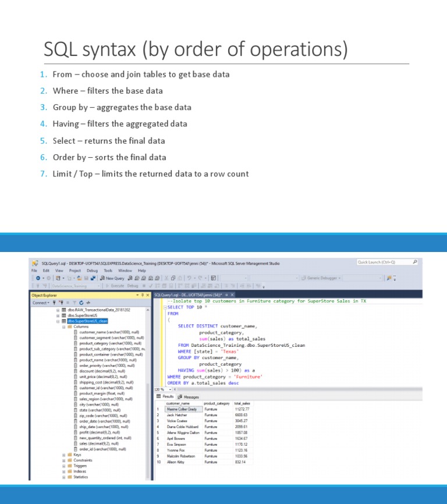Image resolution: width=447 pixels, height=504 pixels.
Task: Expand the dbo.SuperStoreUS table node
Action: click(x=58, y=315)
